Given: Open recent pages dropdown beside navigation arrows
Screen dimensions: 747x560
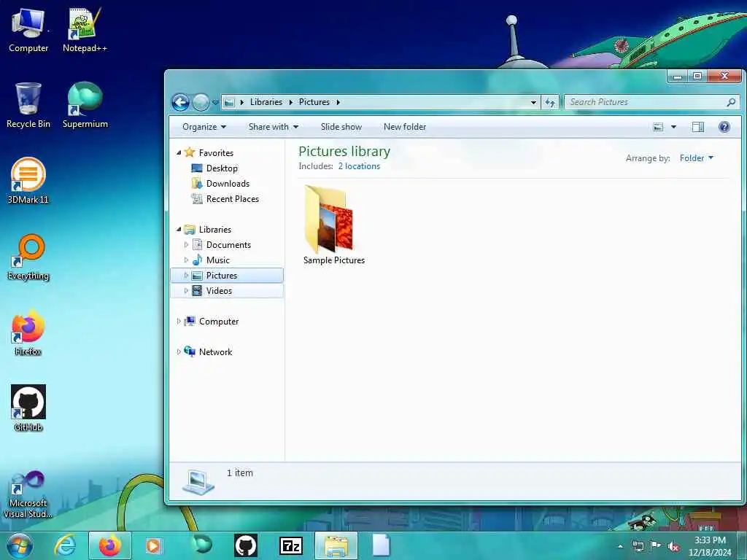Looking at the screenshot, I should click(215, 102).
